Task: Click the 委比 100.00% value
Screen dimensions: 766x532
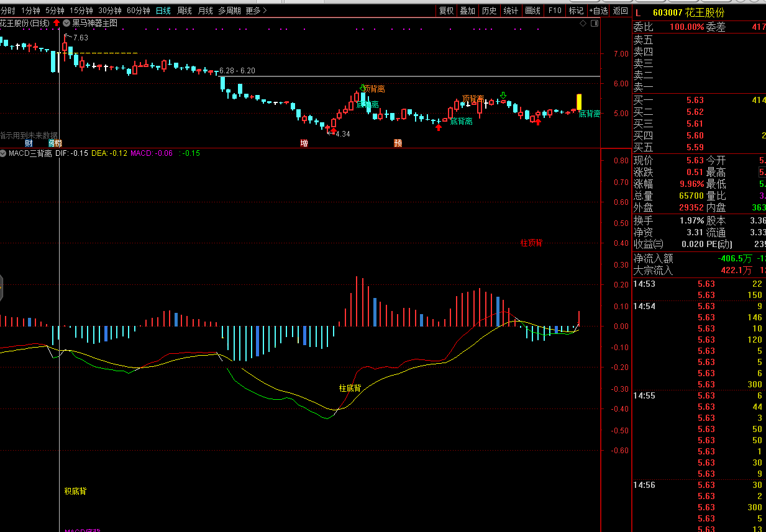Action: click(686, 27)
